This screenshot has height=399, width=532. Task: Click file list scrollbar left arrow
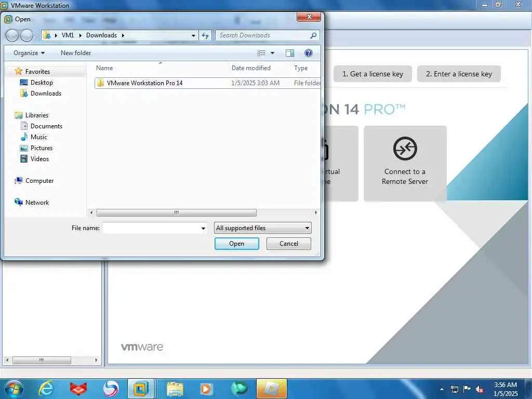coord(91,212)
